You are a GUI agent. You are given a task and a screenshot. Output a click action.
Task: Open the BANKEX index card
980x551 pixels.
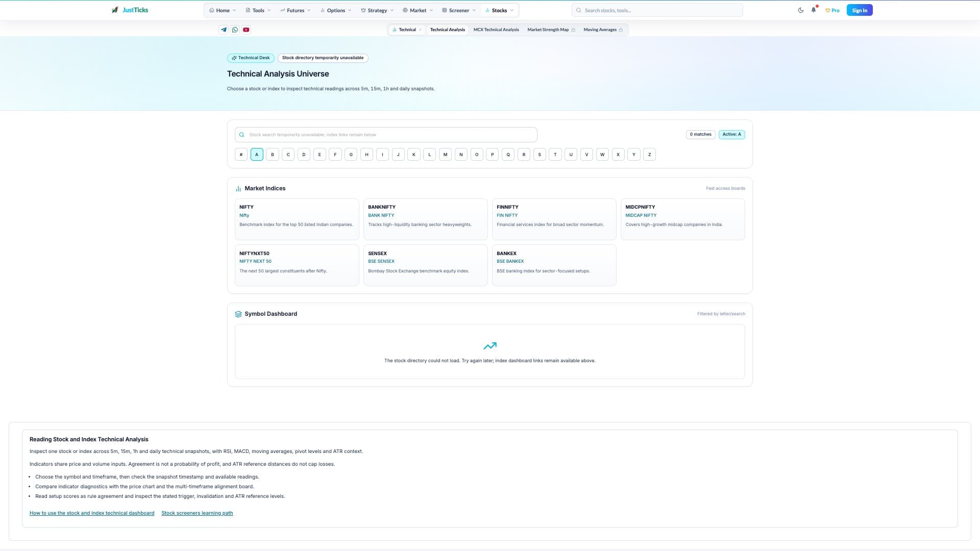554,265
